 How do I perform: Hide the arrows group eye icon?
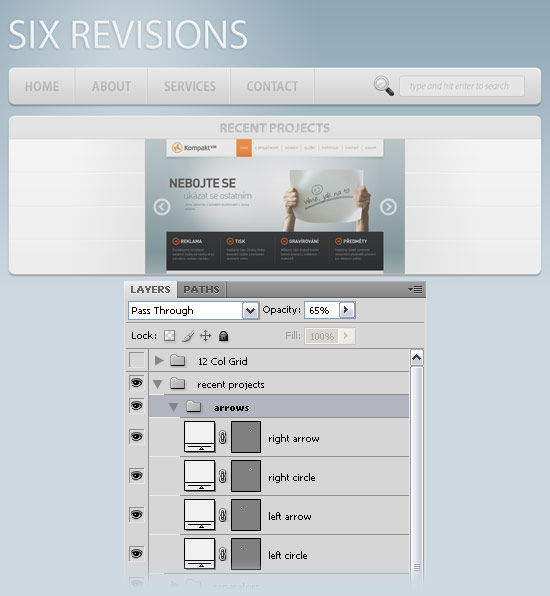click(x=136, y=406)
